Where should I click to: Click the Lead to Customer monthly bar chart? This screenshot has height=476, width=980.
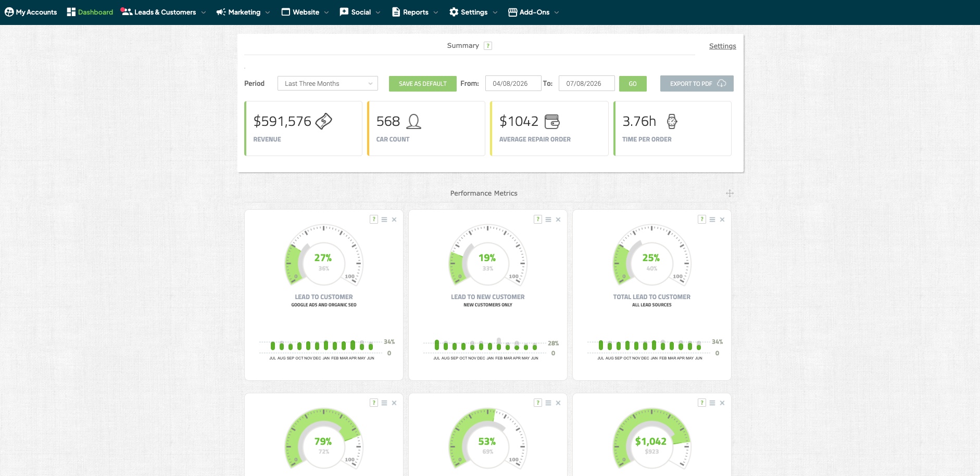[326, 349]
